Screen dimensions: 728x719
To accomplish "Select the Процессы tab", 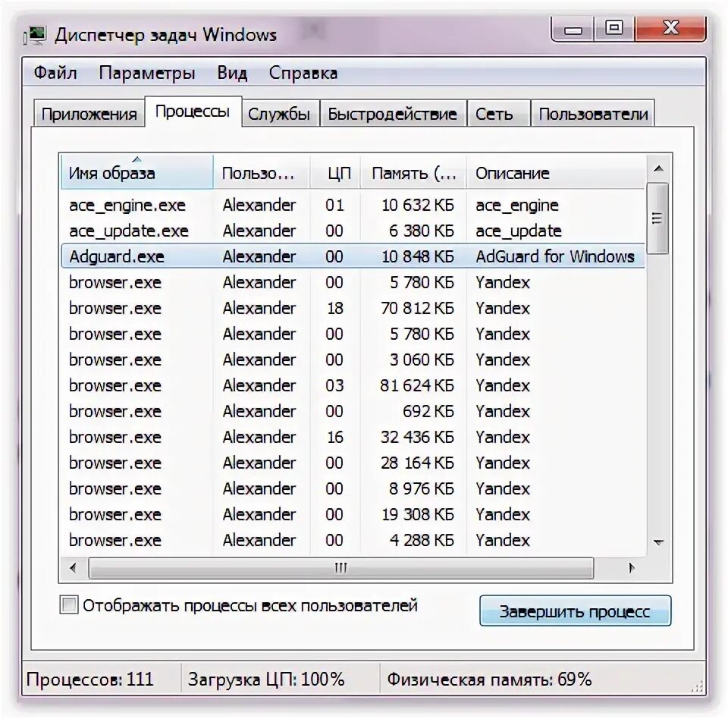I will click(x=193, y=111).
